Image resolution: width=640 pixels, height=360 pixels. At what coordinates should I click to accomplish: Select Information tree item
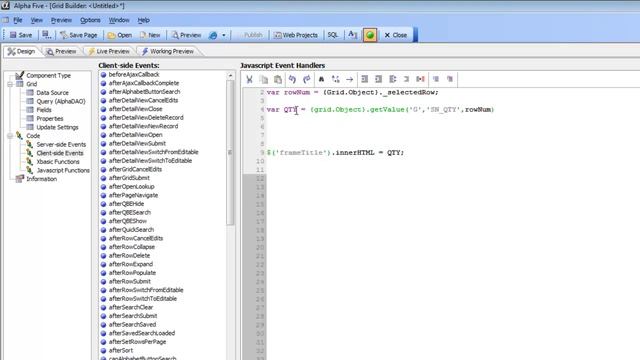point(41,179)
